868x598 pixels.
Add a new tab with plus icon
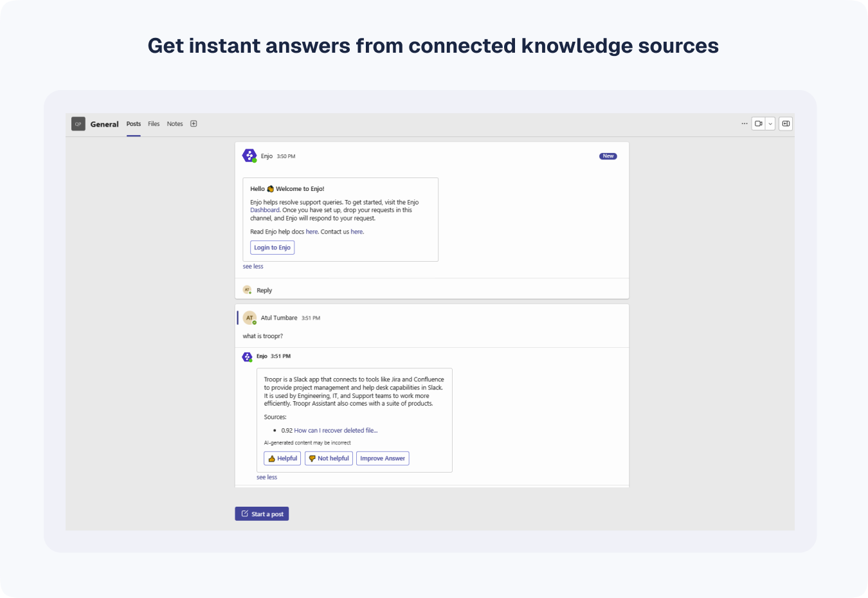tap(194, 124)
